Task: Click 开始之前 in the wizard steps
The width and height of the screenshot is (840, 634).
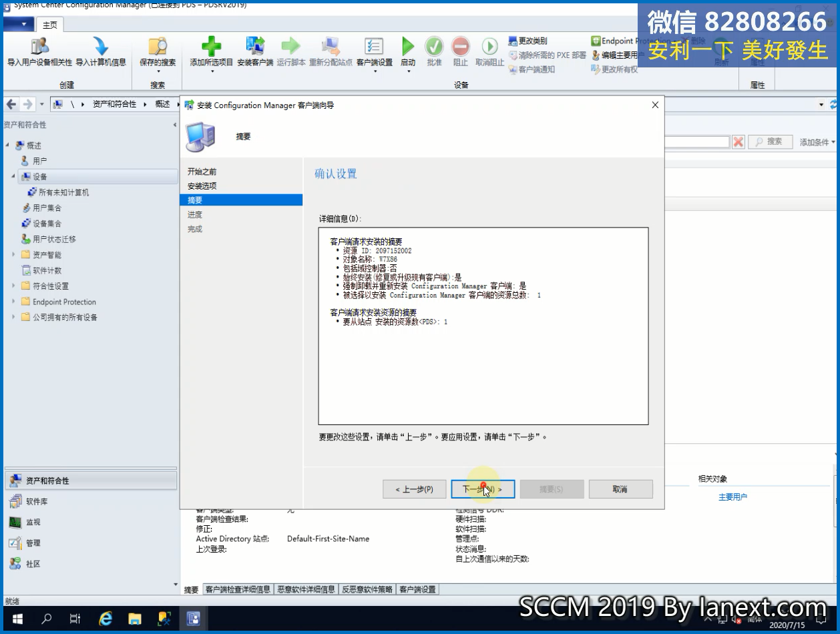Action: 202,172
